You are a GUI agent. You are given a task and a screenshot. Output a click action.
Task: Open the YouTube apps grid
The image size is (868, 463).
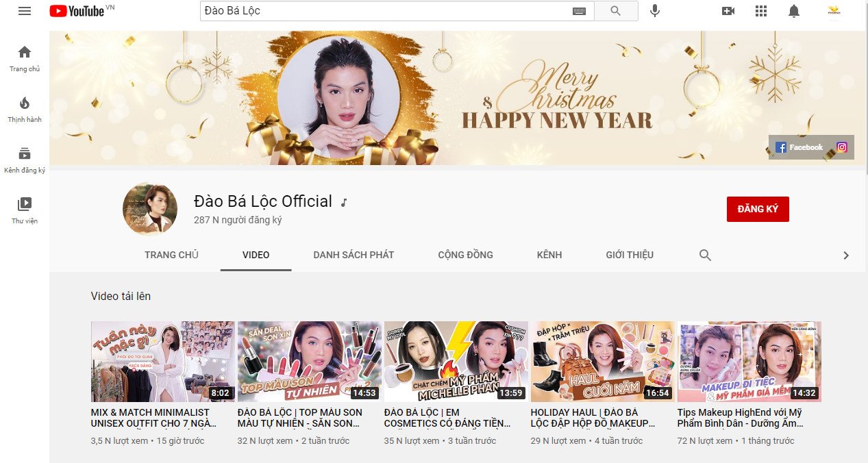point(761,11)
